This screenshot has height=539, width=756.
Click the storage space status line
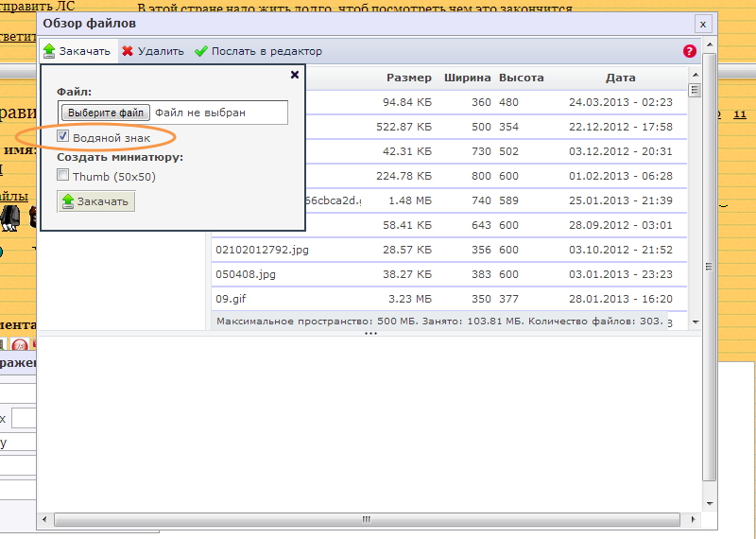[x=439, y=322]
